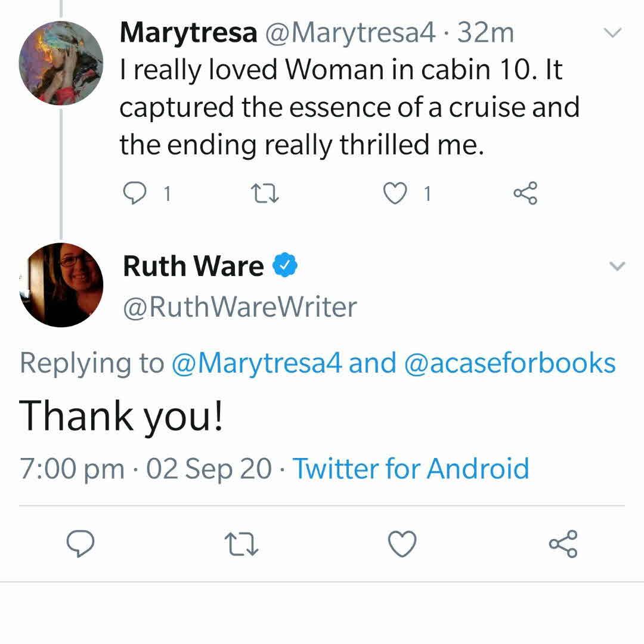The height and width of the screenshot is (644, 644).
Task: Click the Twitter for Android source link
Action: click(410, 468)
